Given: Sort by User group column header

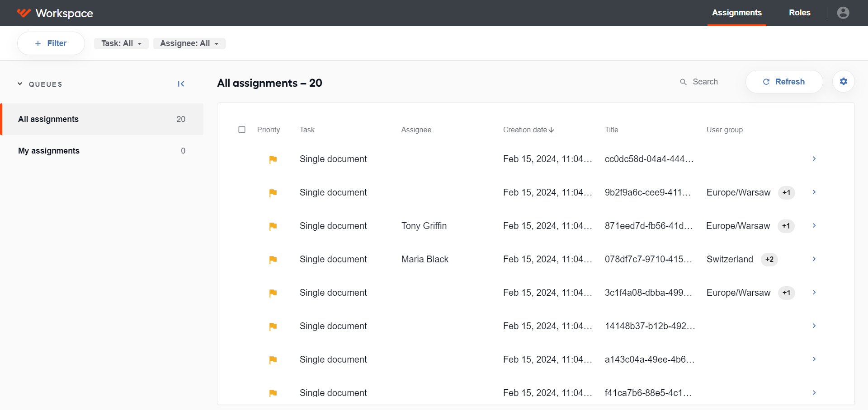Looking at the screenshot, I should point(725,130).
